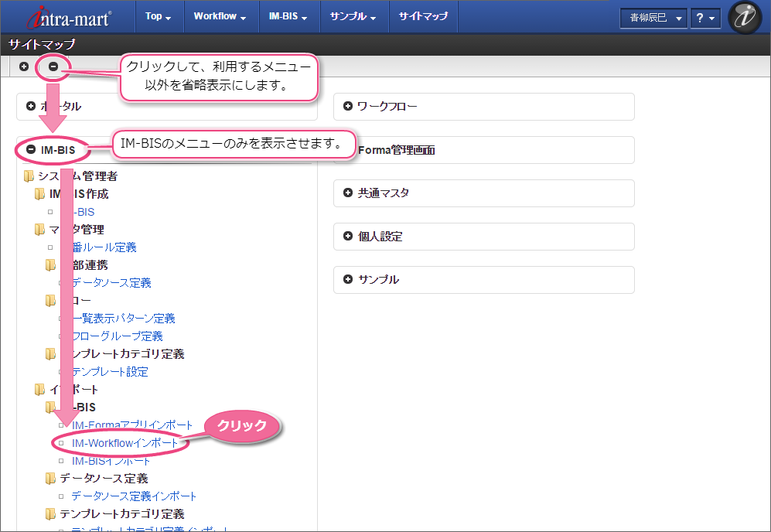The width and height of the screenshot is (771, 532).
Task: Click the 外部連携 folder icon
Action: [x=50, y=265]
